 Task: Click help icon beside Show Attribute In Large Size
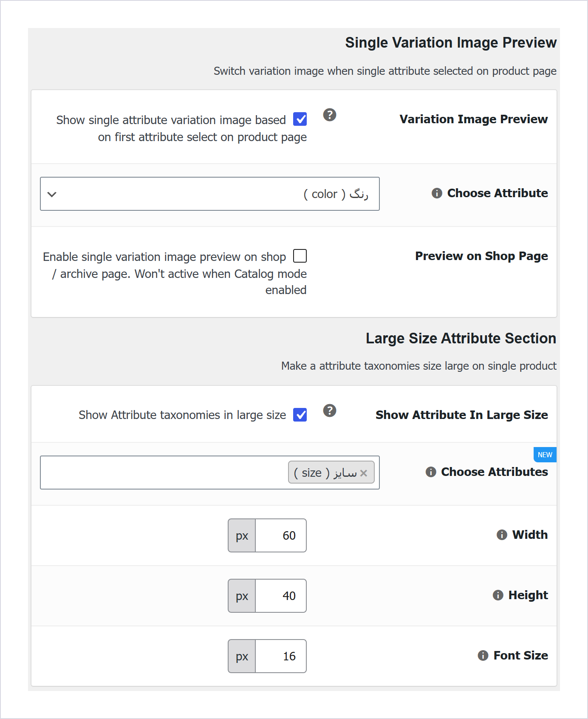click(x=330, y=410)
